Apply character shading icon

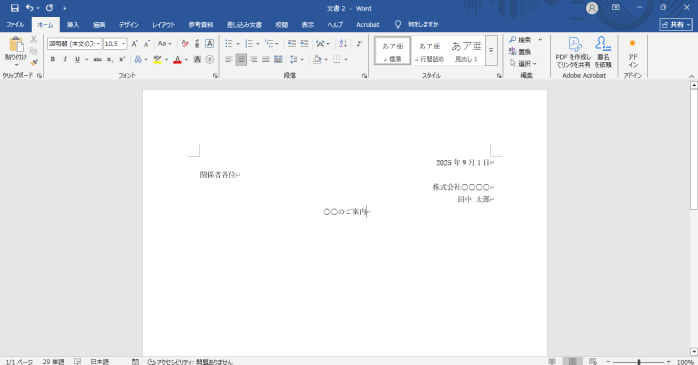click(197, 59)
